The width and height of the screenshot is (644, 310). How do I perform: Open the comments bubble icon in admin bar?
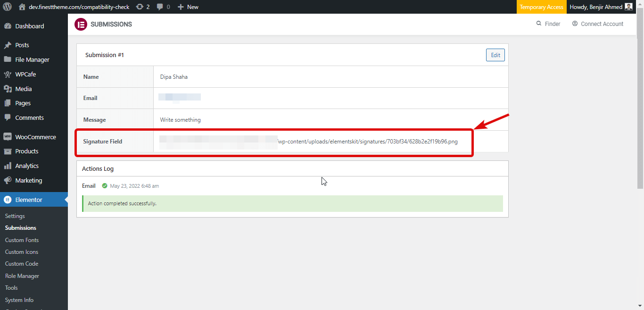click(160, 7)
